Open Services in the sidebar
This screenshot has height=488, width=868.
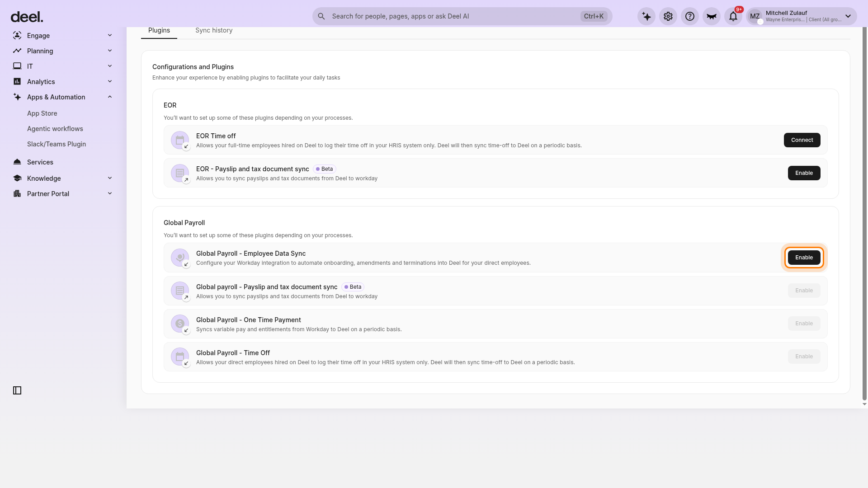click(x=40, y=162)
